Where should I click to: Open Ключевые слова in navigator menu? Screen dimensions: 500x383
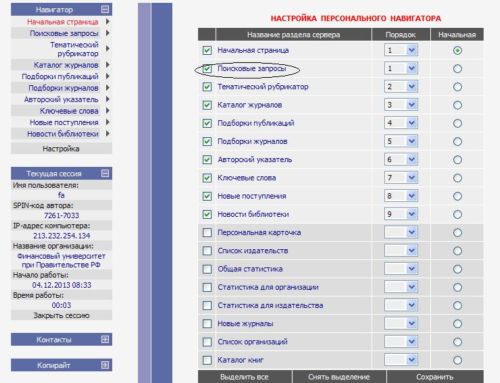point(69,111)
